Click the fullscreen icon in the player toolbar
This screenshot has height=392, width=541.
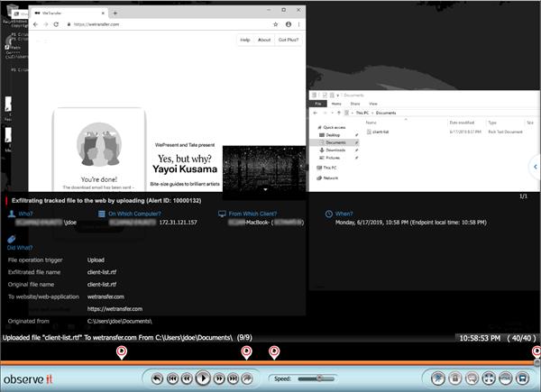(x=489, y=378)
